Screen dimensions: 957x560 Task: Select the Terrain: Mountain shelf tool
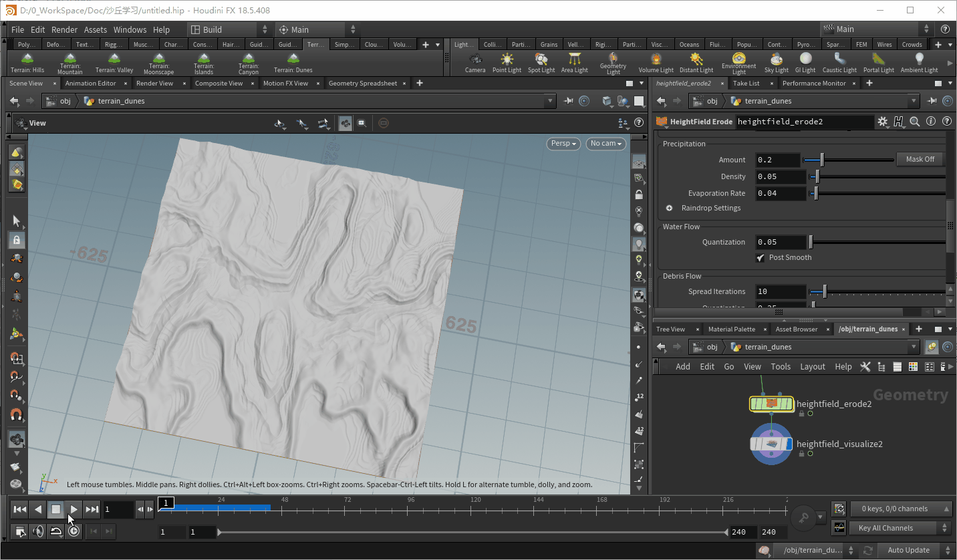(x=70, y=63)
